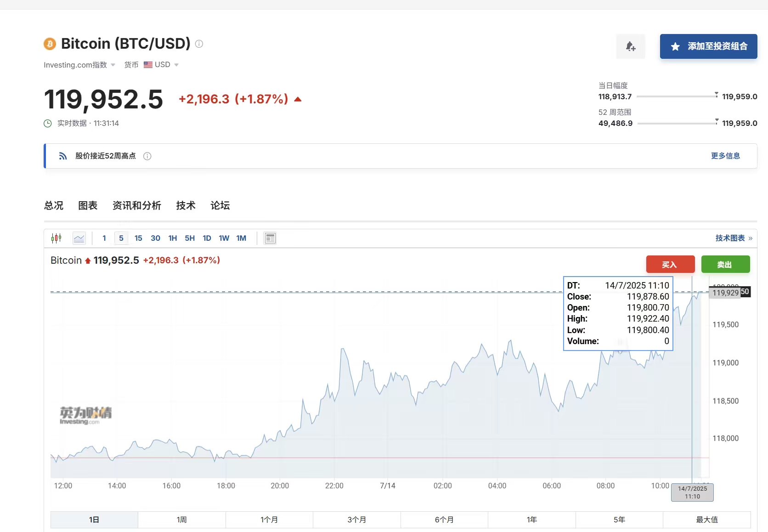This screenshot has height=532, width=768.
Task: Select the 1日 range tab
Action: coord(94,520)
